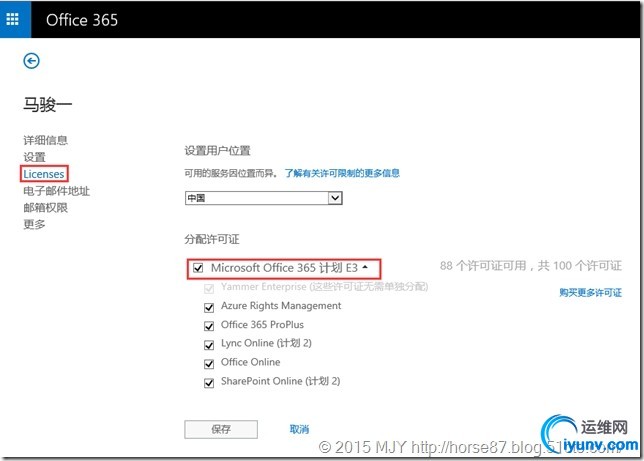Select 设置 in the left navigation
The height and width of the screenshot is (461, 644).
coord(34,157)
